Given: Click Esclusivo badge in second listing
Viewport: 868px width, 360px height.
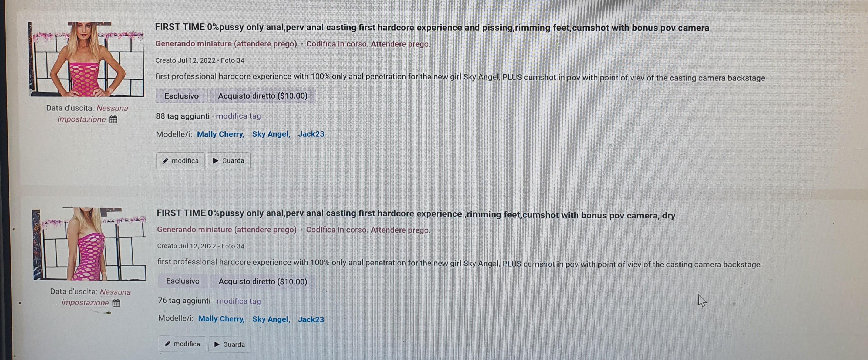Looking at the screenshot, I should (x=183, y=281).
